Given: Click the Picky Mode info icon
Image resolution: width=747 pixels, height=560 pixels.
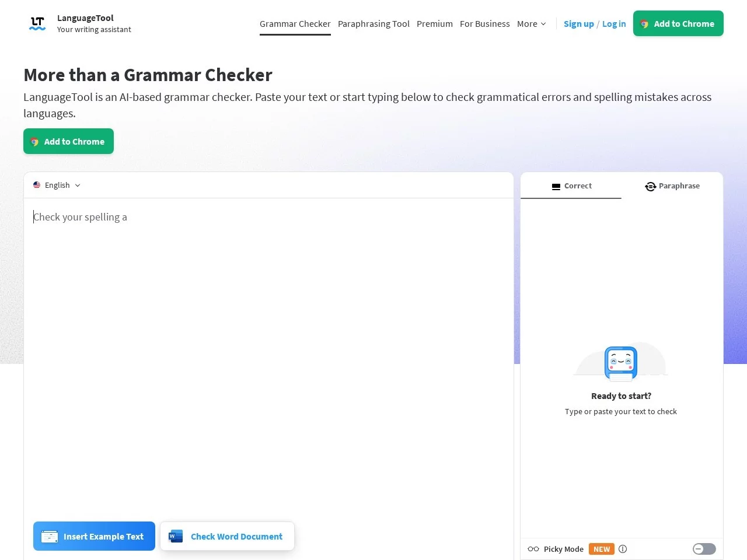Looking at the screenshot, I should [x=623, y=549].
